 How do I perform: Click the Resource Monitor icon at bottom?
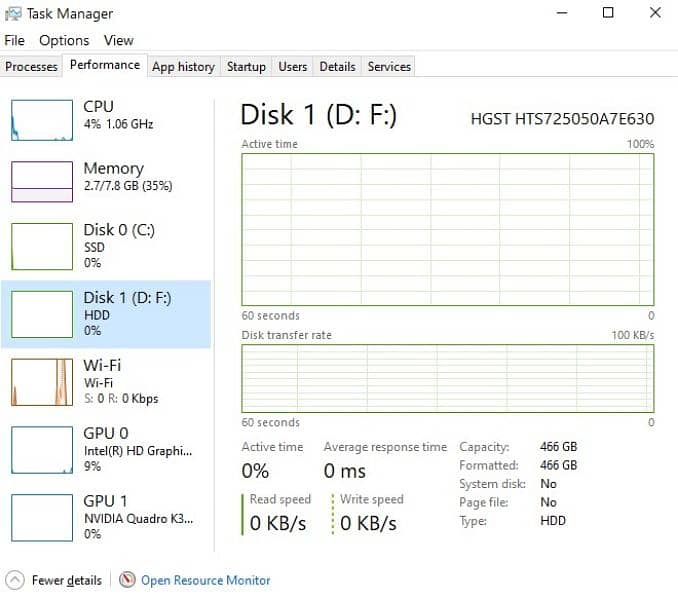[x=127, y=580]
